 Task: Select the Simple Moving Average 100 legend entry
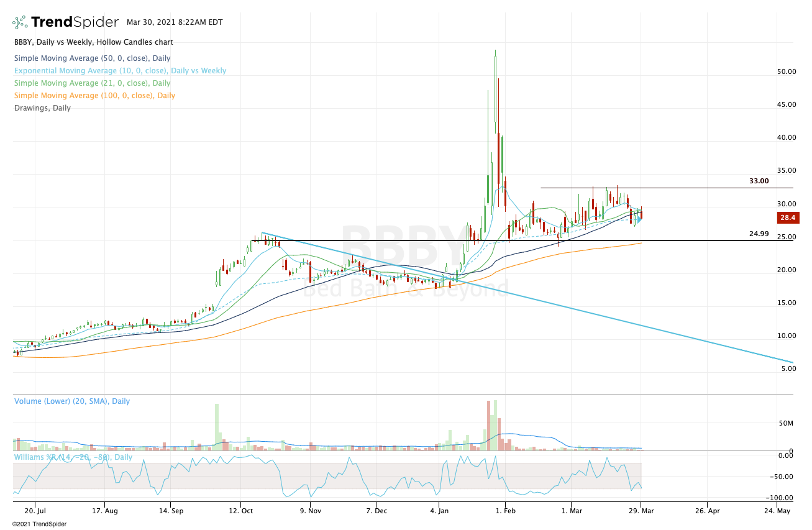pyautogui.click(x=95, y=96)
